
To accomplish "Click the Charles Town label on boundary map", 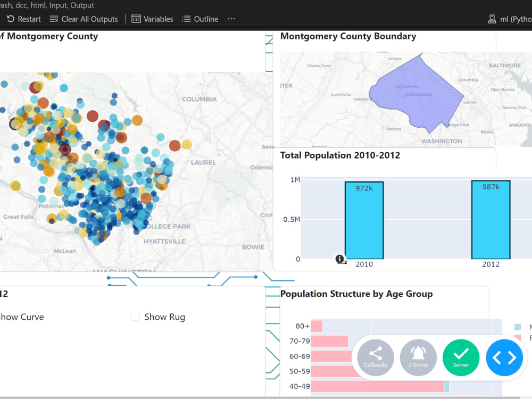I will [319, 66].
